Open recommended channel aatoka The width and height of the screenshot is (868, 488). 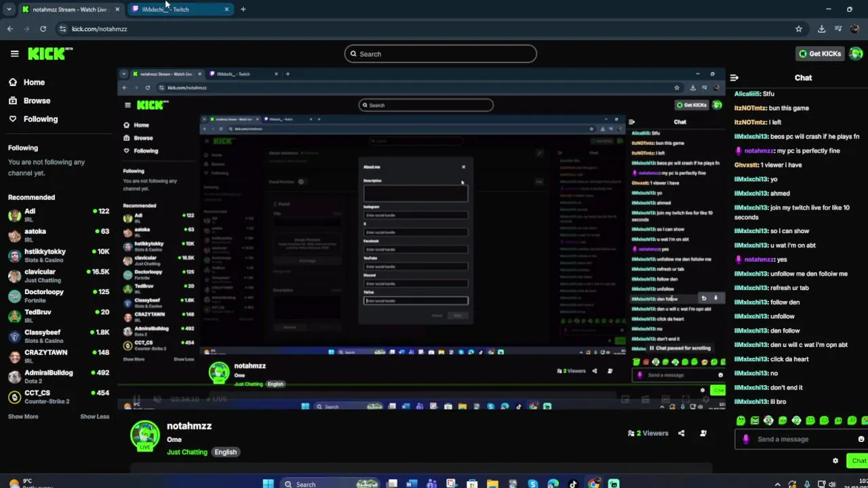tap(58, 235)
